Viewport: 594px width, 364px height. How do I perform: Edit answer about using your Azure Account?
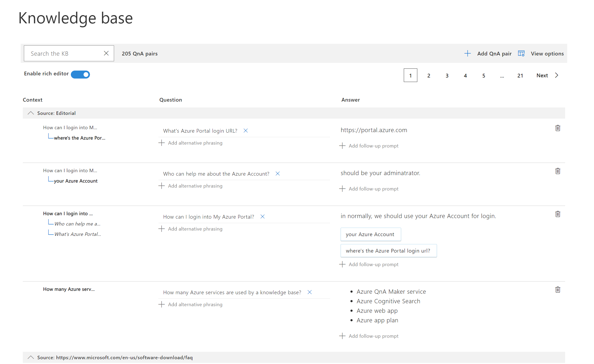[x=418, y=216]
